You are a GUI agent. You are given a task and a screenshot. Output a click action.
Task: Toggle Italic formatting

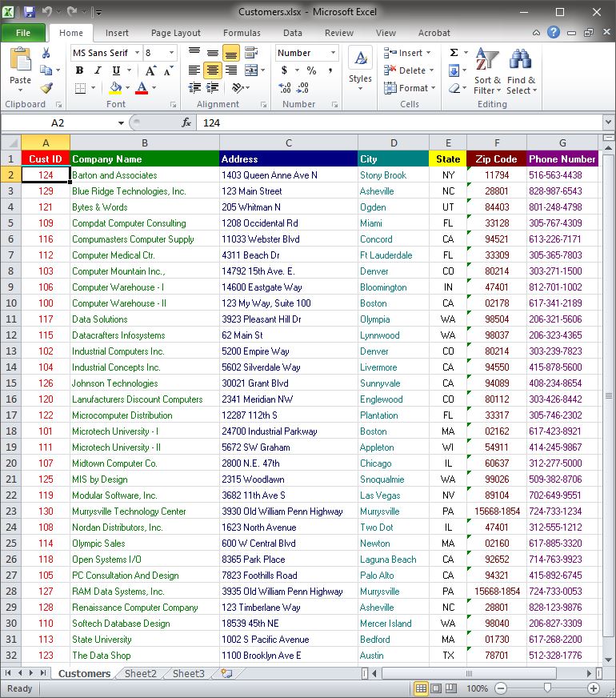95,70
